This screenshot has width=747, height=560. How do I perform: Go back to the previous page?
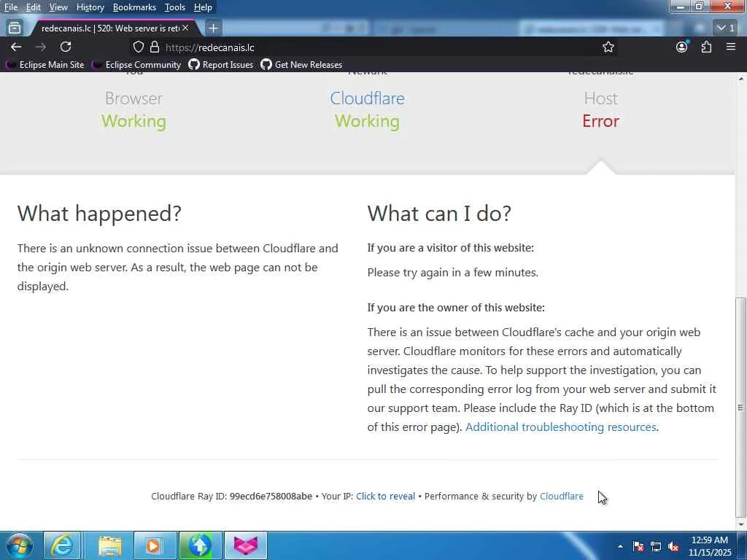tap(16, 47)
